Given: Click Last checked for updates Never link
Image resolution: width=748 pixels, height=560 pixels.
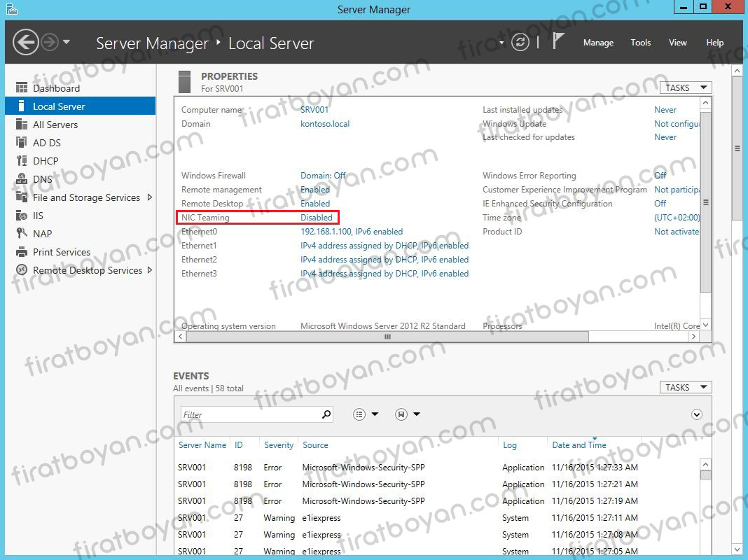Looking at the screenshot, I should point(665,136).
